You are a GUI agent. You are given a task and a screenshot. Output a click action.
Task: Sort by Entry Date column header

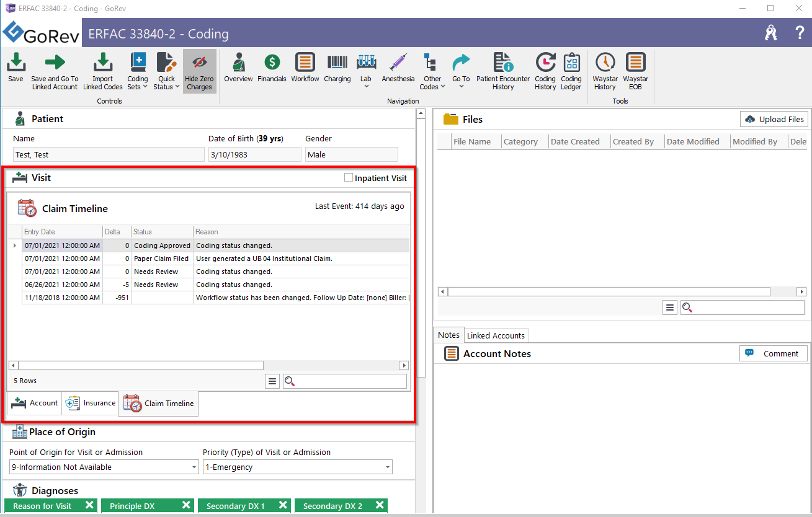61,232
